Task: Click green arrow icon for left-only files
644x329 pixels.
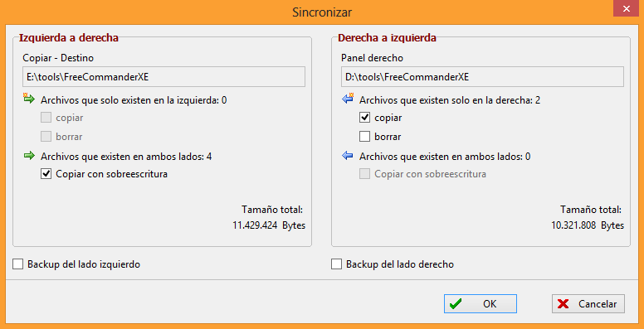Action: [x=29, y=99]
